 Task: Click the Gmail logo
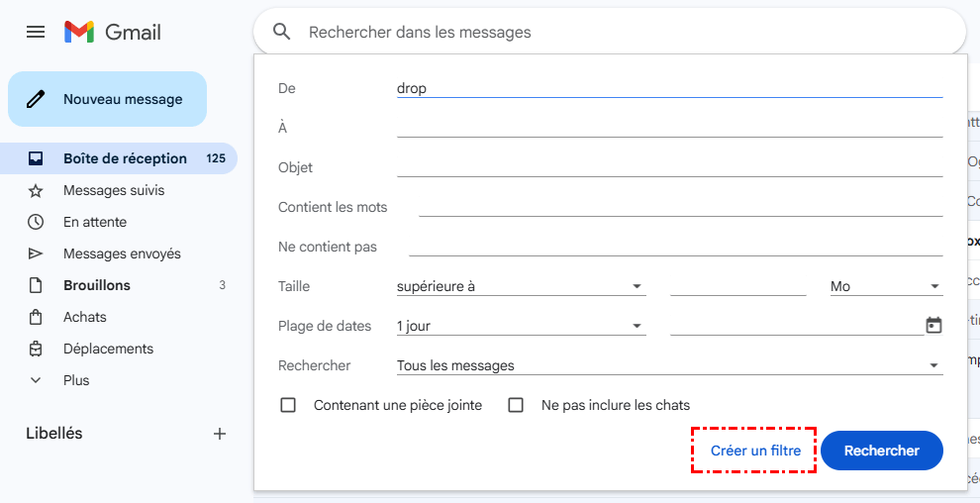(x=113, y=32)
